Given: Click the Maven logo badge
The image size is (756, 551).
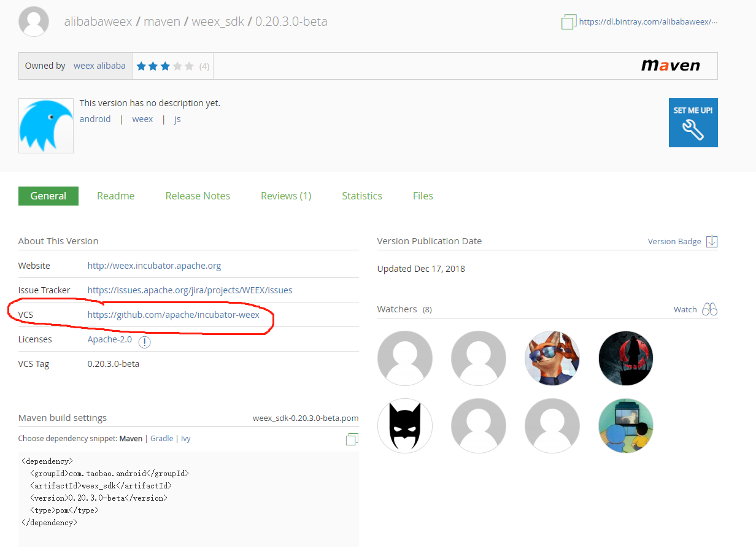Looking at the screenshot, I should pos(670,66).
